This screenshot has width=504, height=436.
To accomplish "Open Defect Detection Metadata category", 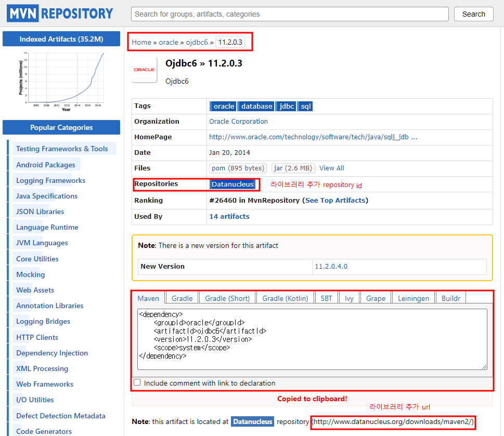I will (x=61, y=416).
